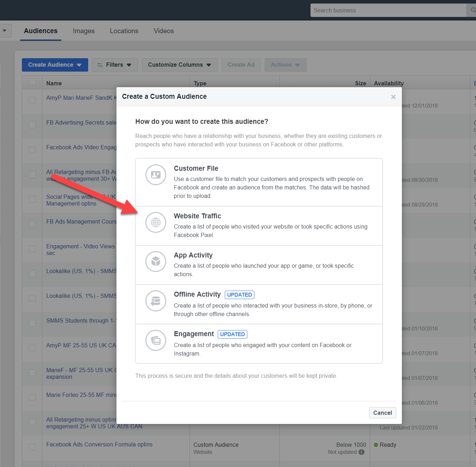
Task: Click the Cancel button in the dialog
Action: [382, 413]
